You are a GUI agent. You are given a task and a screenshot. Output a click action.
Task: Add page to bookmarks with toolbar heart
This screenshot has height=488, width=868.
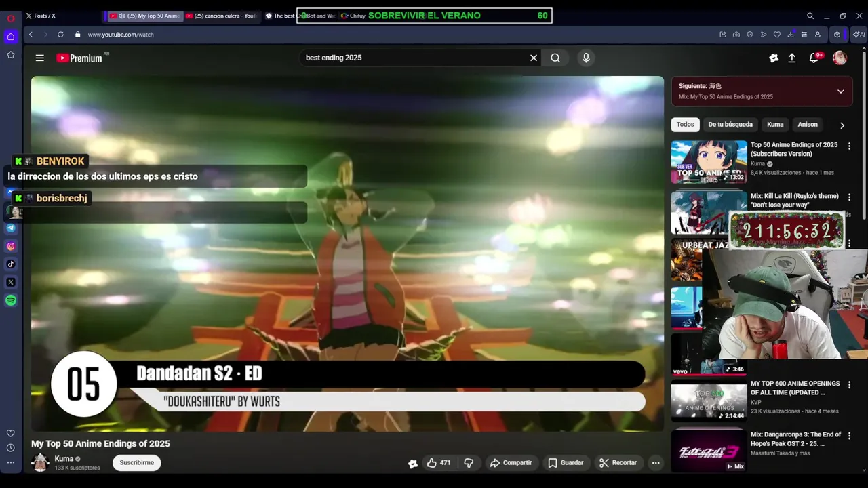tap(777, 35)
